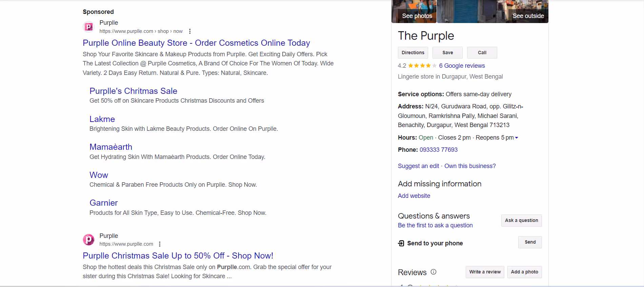Viewport: 644px width, 287px height.
Task: Click Ask a question button
Action: (x=521, y=221)
